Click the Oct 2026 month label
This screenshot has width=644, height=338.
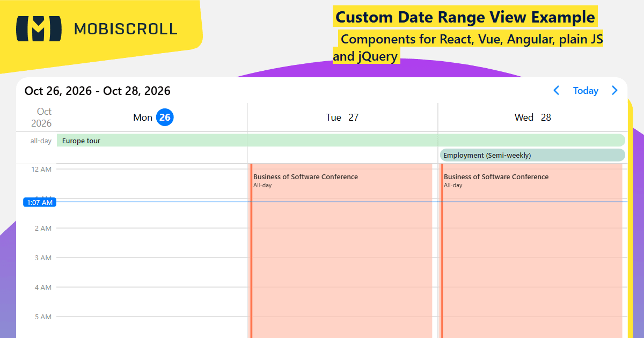click(41, 117)
